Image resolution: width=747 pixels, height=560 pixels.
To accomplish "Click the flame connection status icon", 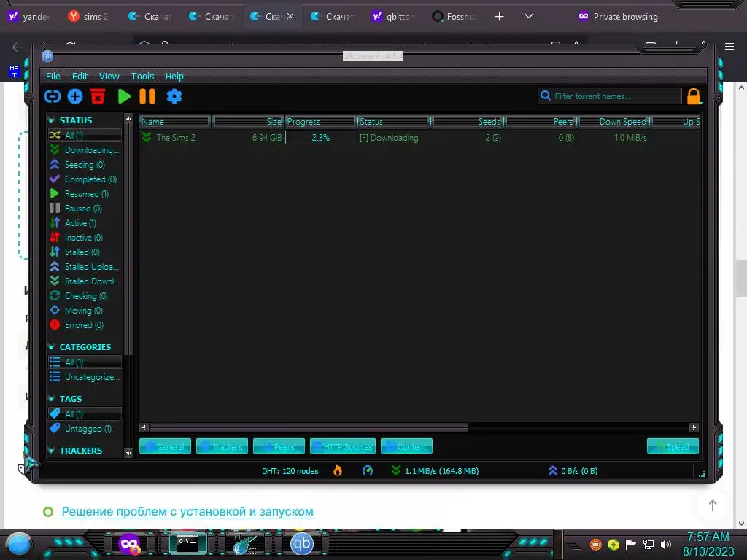I will point(338,471).
